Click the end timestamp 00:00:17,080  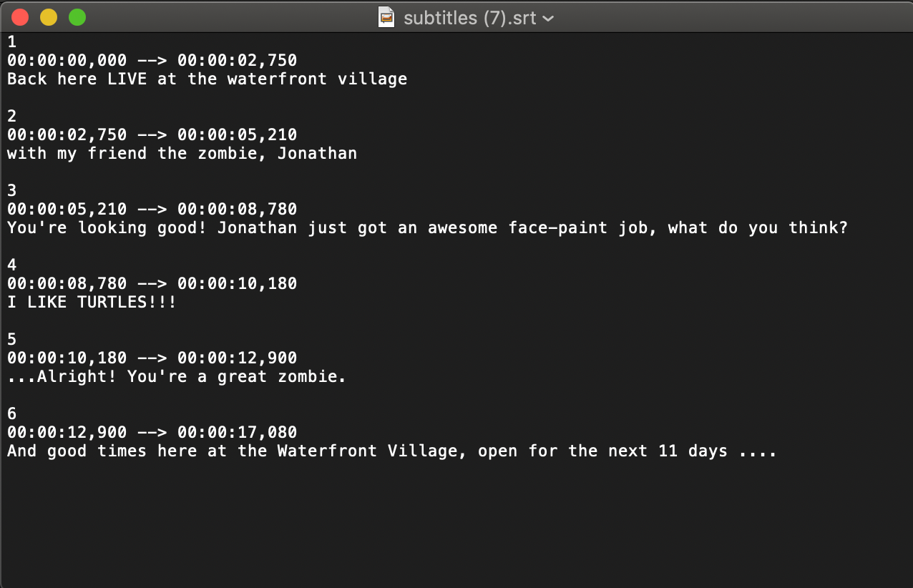(x=237, y=433)
